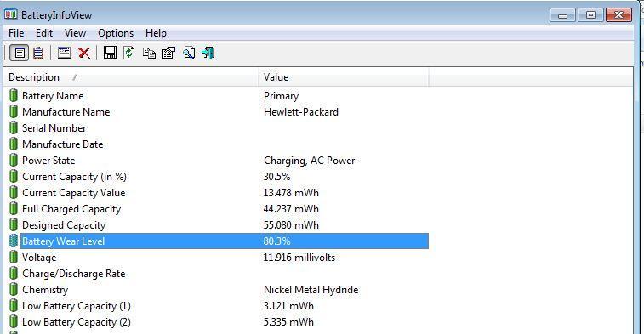Click the highlighted 'Battery Wear Level' label

pyautogui.click(x=63, y=241)
